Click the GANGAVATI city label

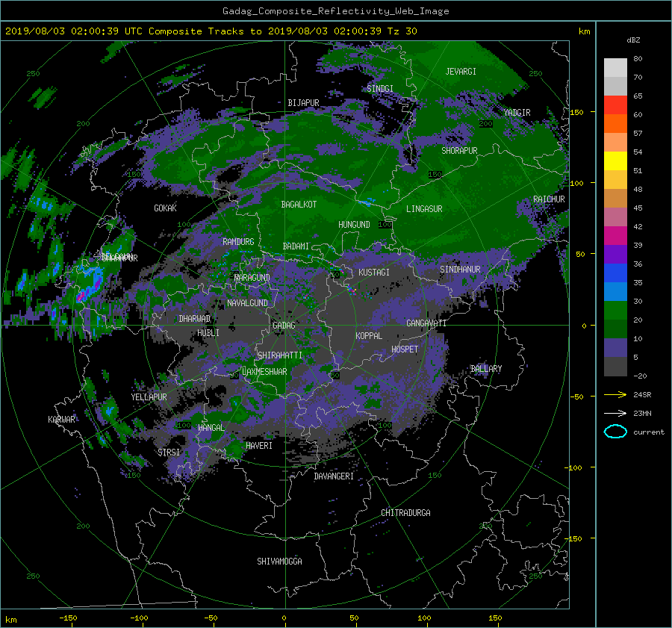426,323
